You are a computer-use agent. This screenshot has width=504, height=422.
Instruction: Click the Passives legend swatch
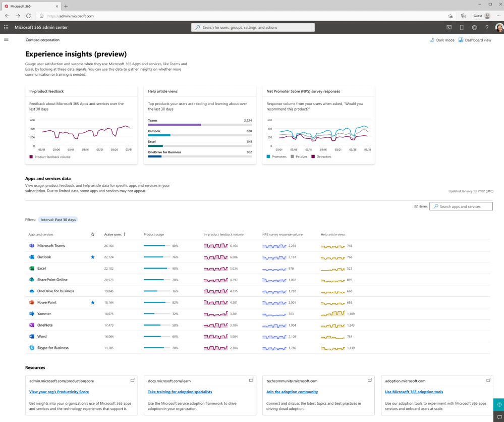click(292, 156)
